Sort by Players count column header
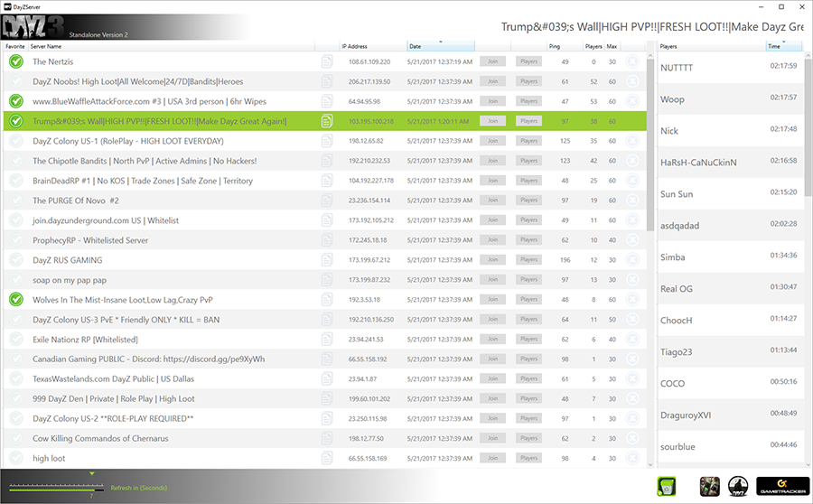 coord(593,46)
